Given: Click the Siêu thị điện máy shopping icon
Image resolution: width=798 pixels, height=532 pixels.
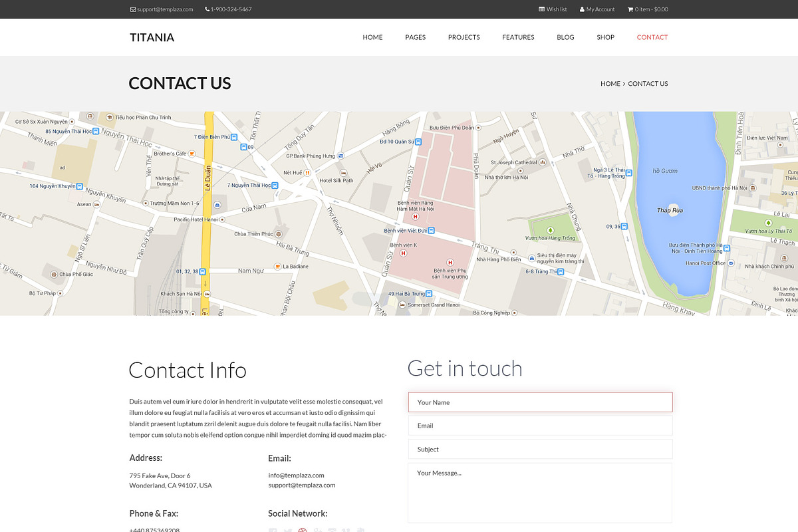Looking at the screenshot, I should point(531,258).
